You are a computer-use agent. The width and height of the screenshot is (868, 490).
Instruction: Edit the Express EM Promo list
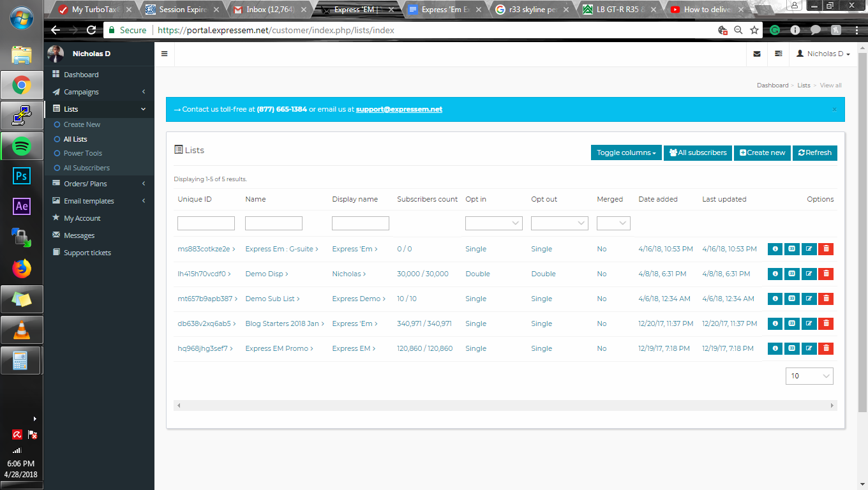tap(809, 348)
